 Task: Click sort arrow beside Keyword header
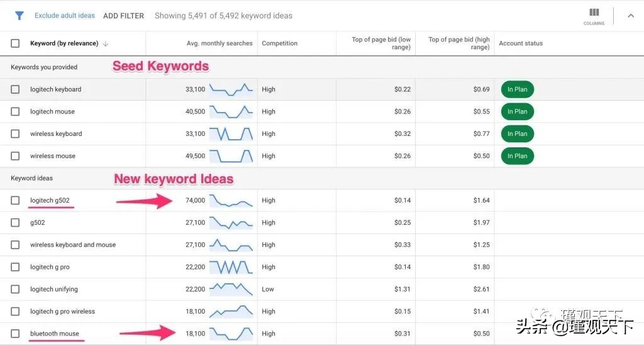pos(106,44)
